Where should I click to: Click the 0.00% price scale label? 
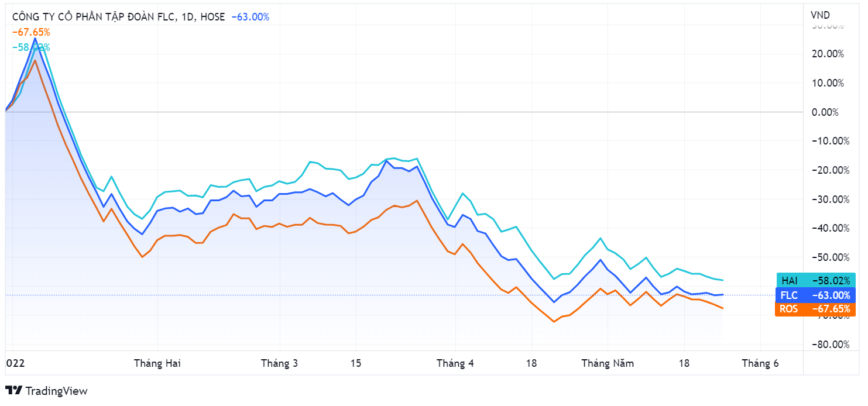(x=828, y=112)
